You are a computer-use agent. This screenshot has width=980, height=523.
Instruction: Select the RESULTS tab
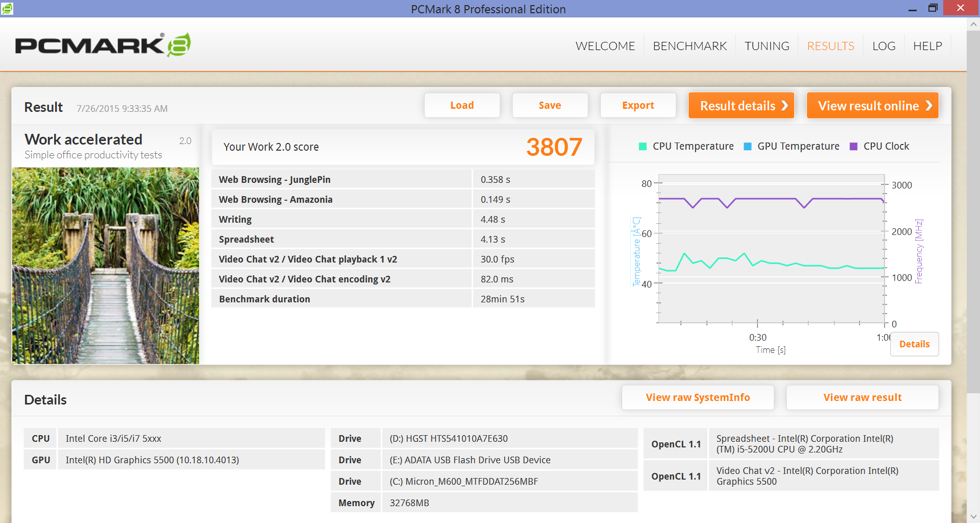coord(830,46)
